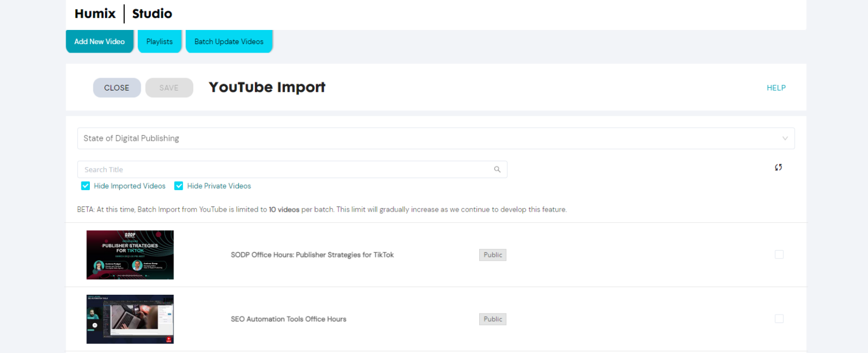Close the YouTube Import panel
Screen dimensions: 868x353
116,88
